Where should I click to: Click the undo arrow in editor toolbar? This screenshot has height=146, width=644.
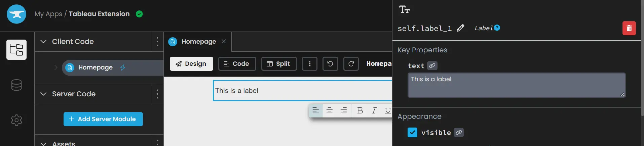coord(330,64)
